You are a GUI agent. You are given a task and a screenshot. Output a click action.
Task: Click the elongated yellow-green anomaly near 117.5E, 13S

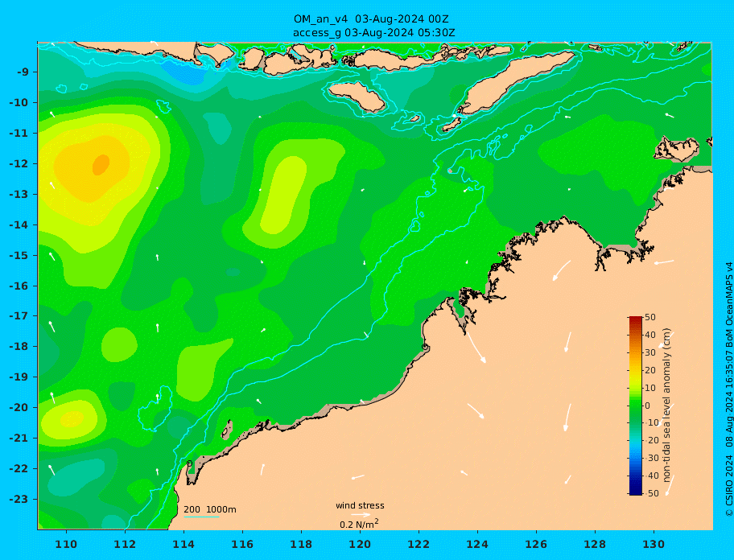[284, 195]
